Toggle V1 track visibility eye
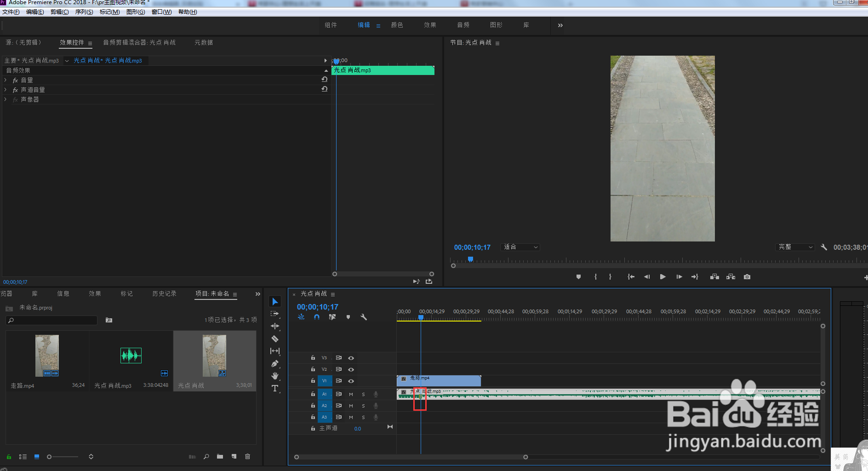 [351, 381]
